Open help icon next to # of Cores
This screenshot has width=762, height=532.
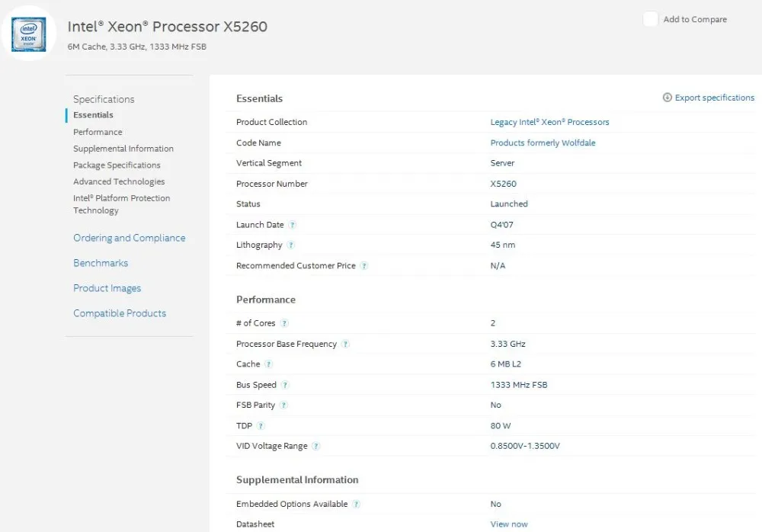click(x=285, y=323)
